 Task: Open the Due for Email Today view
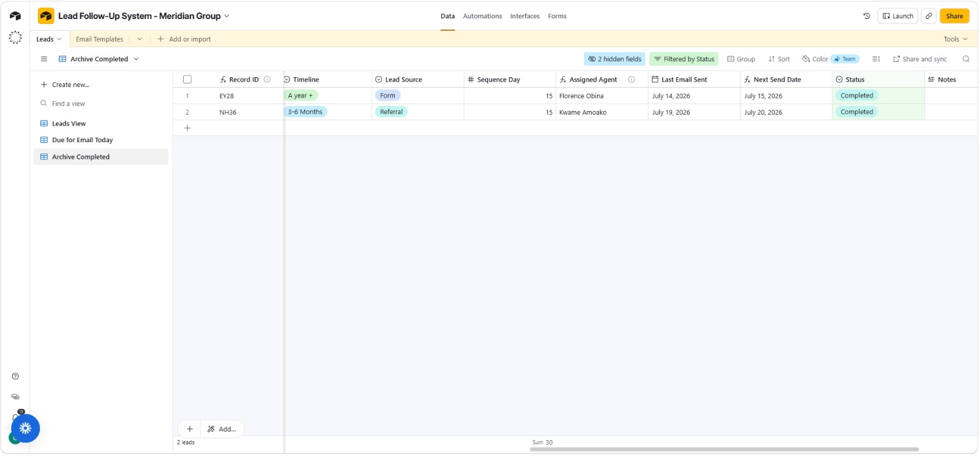(x=101, y=140)
